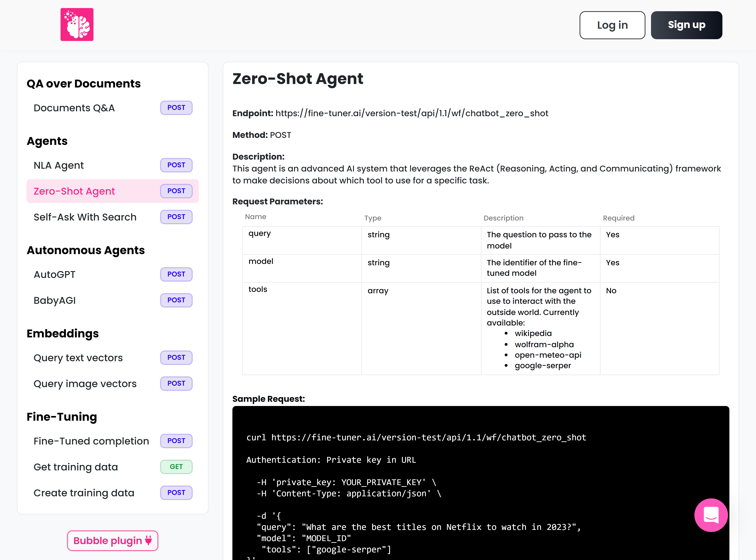Open the Self-Ask With Search endpoint

85,217
